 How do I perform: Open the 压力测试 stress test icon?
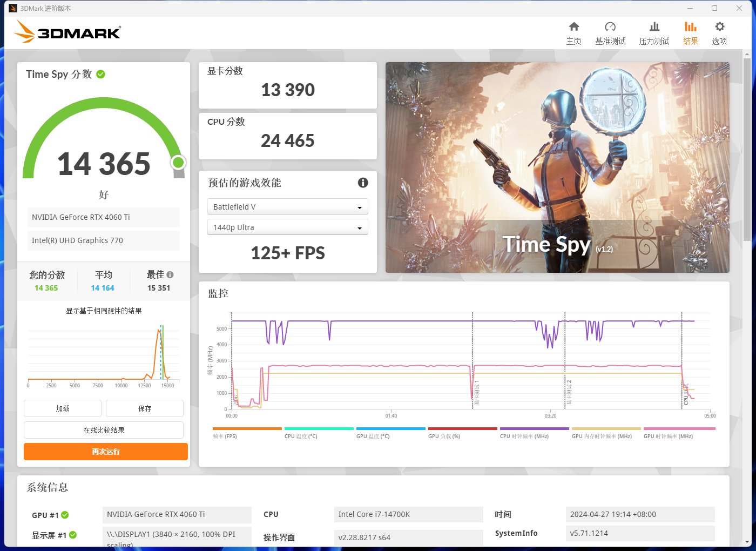pyautogui.click(x=654, y=32)
